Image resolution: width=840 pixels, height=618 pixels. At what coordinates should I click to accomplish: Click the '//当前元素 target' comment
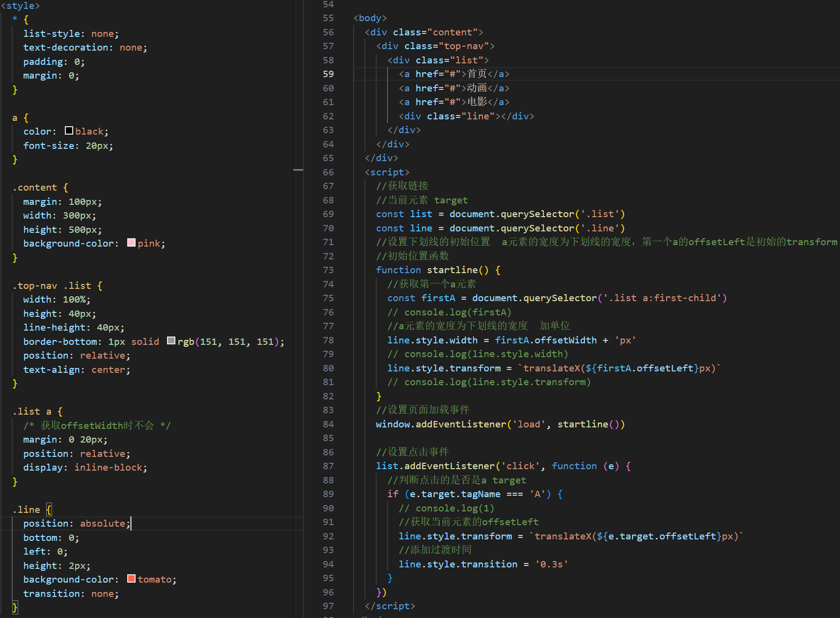(x=422, y=200)
